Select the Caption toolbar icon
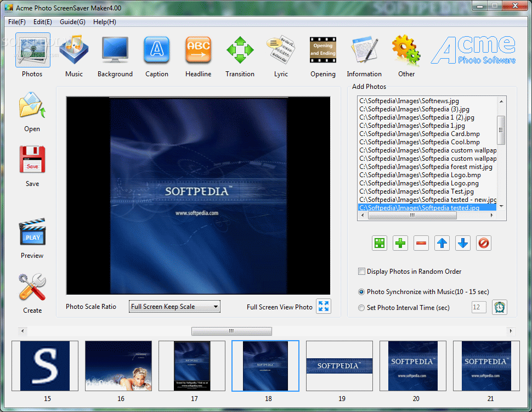This screenshot has width=532, height=412. pyautogui.click(x=156, y=50)
